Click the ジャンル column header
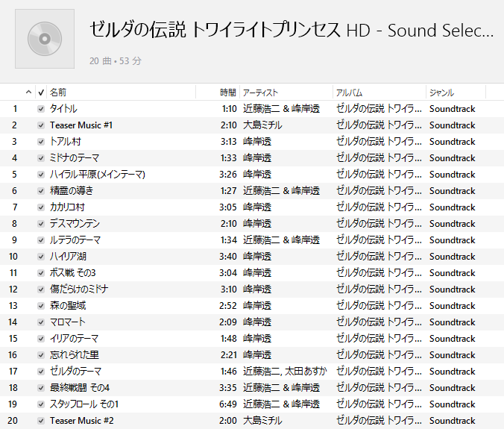The height and width of the screenshot is (432, 504). [x=441, y=93]
